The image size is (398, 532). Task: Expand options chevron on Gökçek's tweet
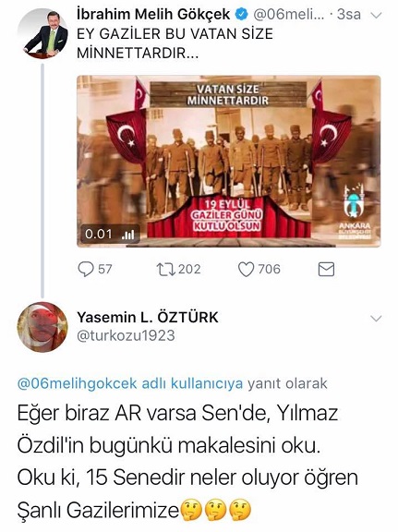[377, 16]
